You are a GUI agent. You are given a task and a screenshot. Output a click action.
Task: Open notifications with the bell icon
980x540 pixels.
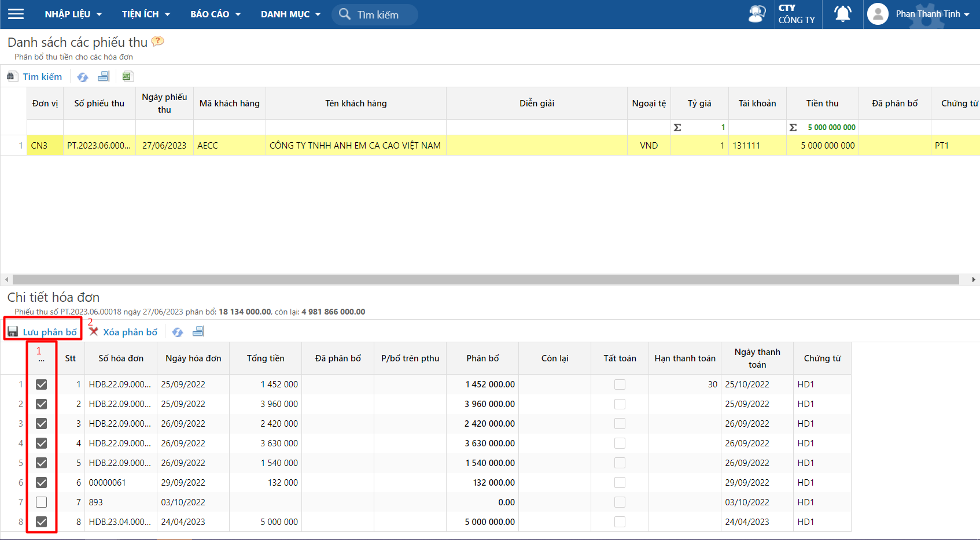(x=843, y=14)
